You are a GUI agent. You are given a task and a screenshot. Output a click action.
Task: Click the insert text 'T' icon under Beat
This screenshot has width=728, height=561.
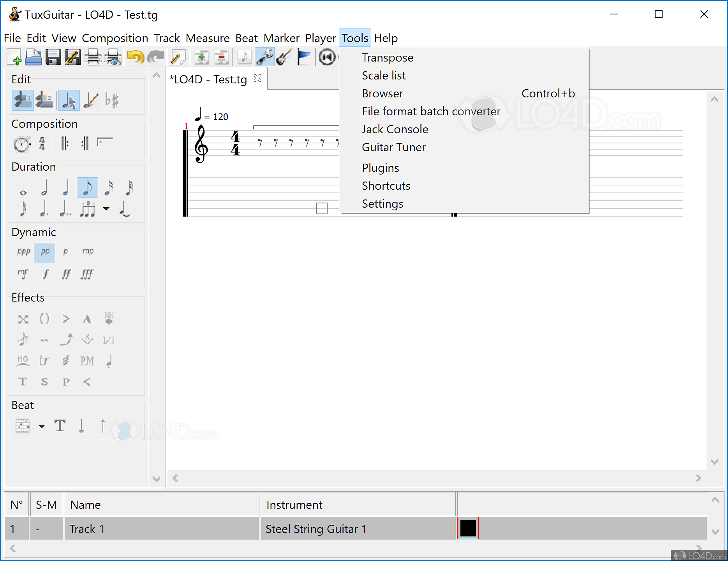point(60,426)
